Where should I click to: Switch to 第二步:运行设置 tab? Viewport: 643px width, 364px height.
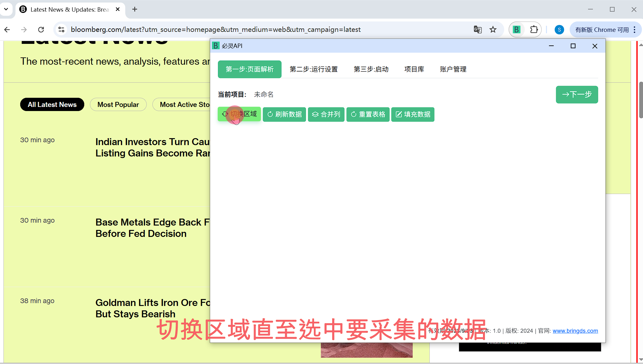tap(314, 69)
